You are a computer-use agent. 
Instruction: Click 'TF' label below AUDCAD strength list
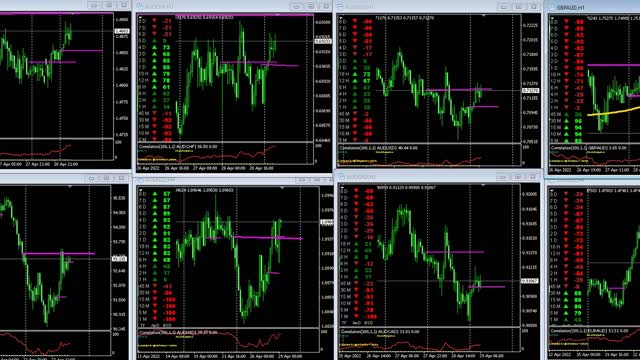click(344, 322)
